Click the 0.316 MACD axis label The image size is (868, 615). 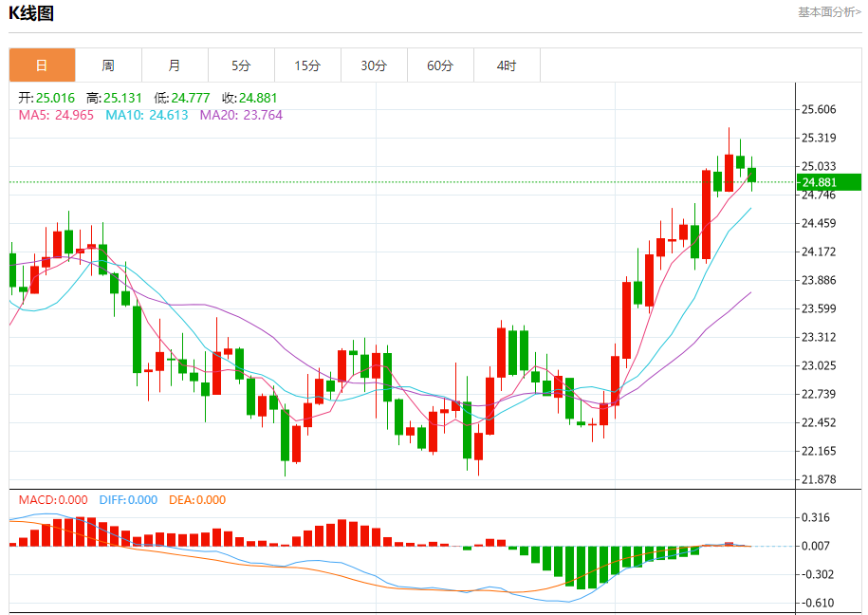[816, 517]
